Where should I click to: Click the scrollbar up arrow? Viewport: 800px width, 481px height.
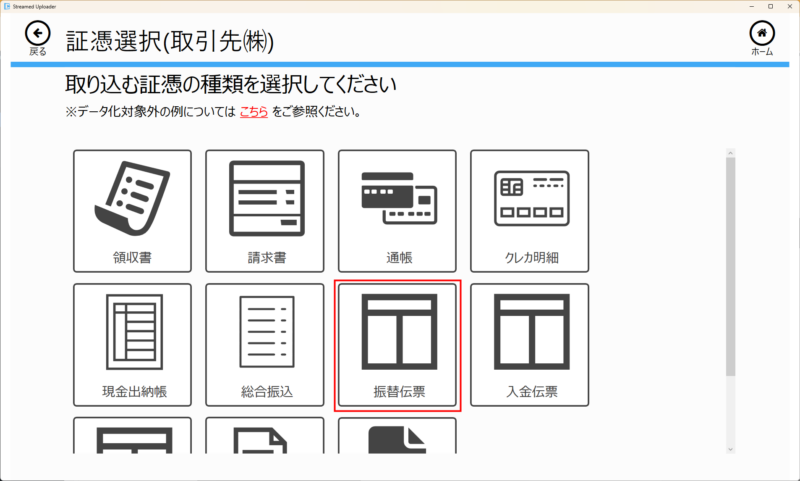click(x=731, y=153)
